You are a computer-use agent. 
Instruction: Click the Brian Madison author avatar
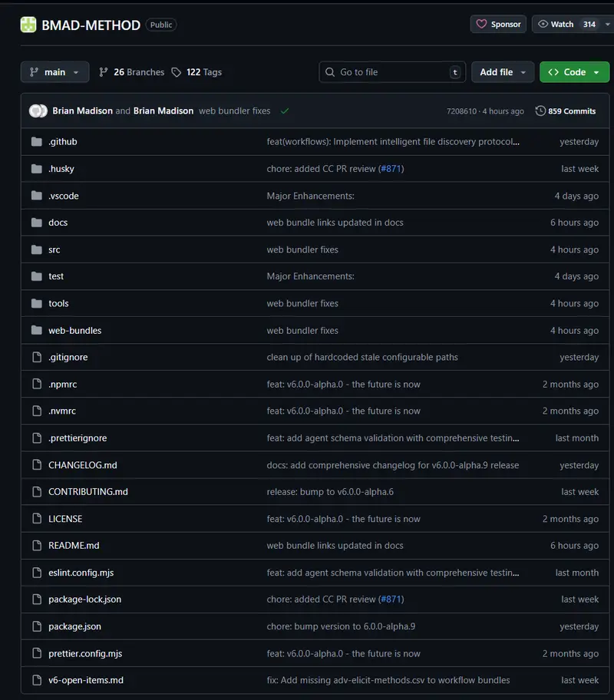point(38,111)
